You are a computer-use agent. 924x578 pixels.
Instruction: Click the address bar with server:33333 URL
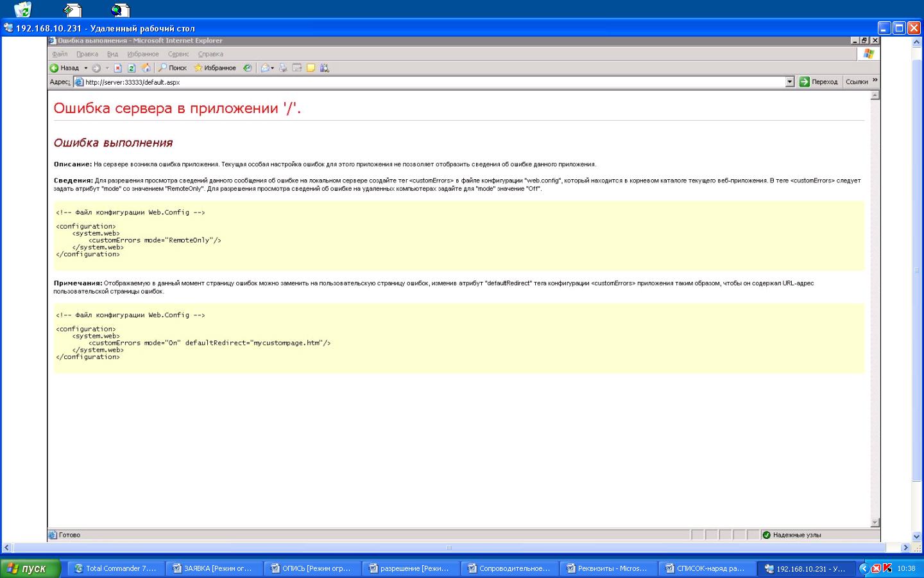click(434, 82)
